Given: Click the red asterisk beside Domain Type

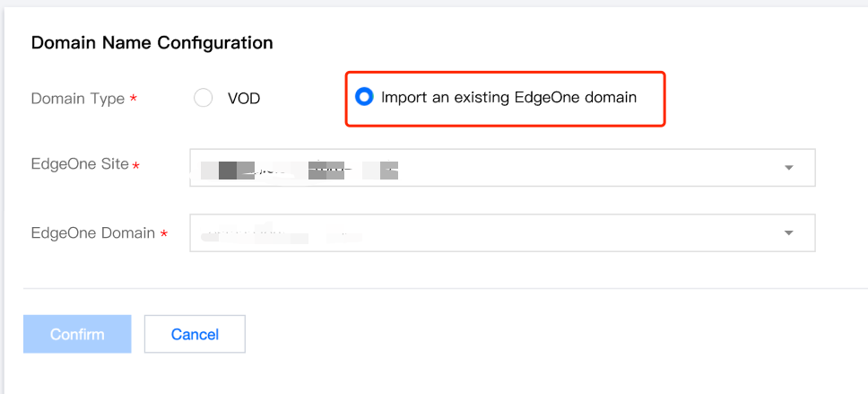Looking at the screenshot, I should pyautogui.click(x=134, y=100).
